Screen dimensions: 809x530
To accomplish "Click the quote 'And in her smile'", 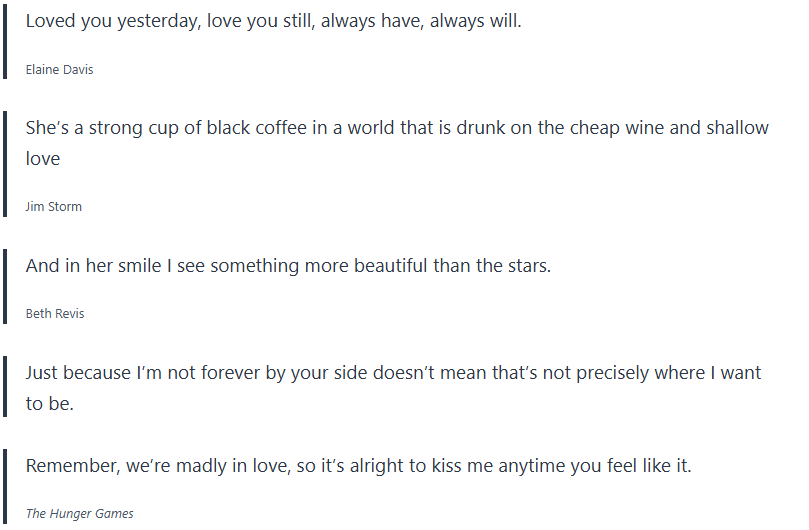I will coord(288,266).
